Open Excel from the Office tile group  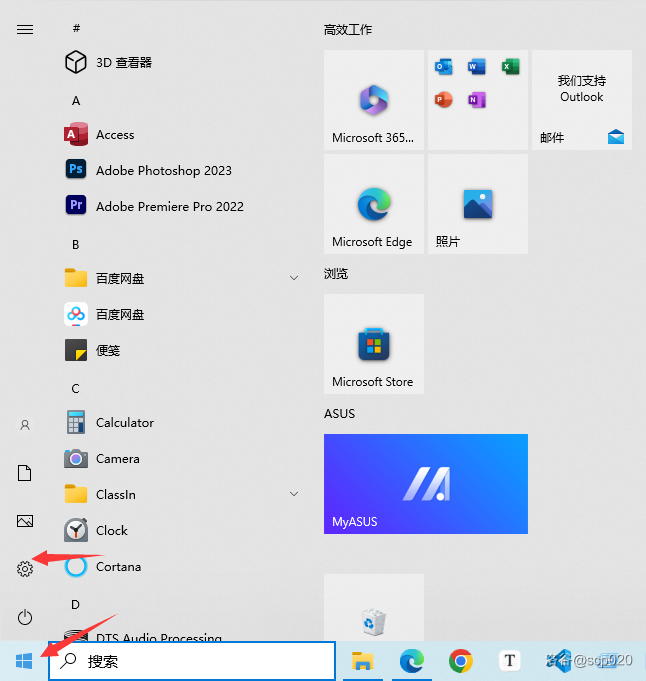(510, 67)
